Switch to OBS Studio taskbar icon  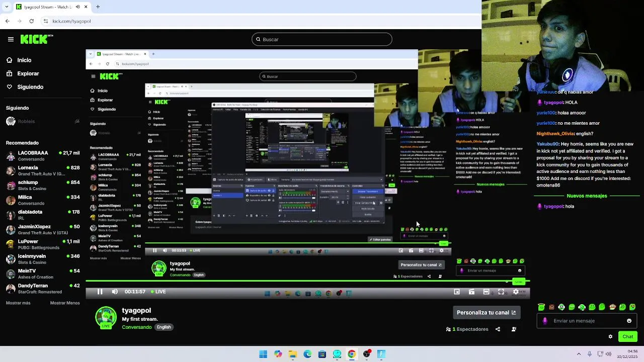tap(367, 354)
